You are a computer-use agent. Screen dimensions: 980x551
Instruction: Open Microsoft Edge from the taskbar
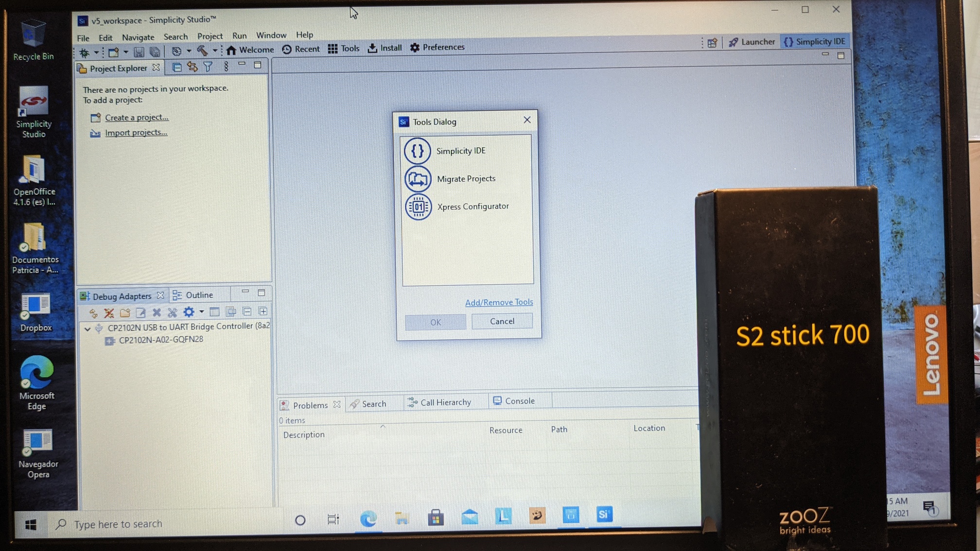pos(368,519)
